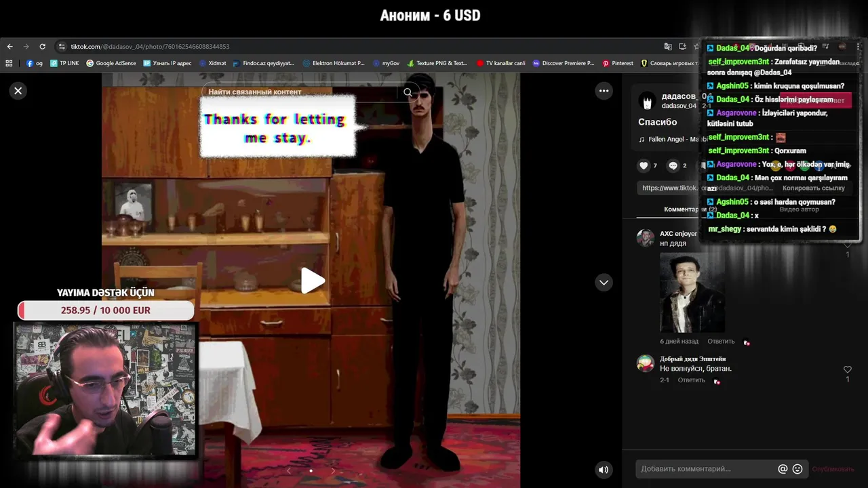Click the search magnifier icon over the photo
The image size is (868, 488).
pyautogui.click(x=408, y=92)
